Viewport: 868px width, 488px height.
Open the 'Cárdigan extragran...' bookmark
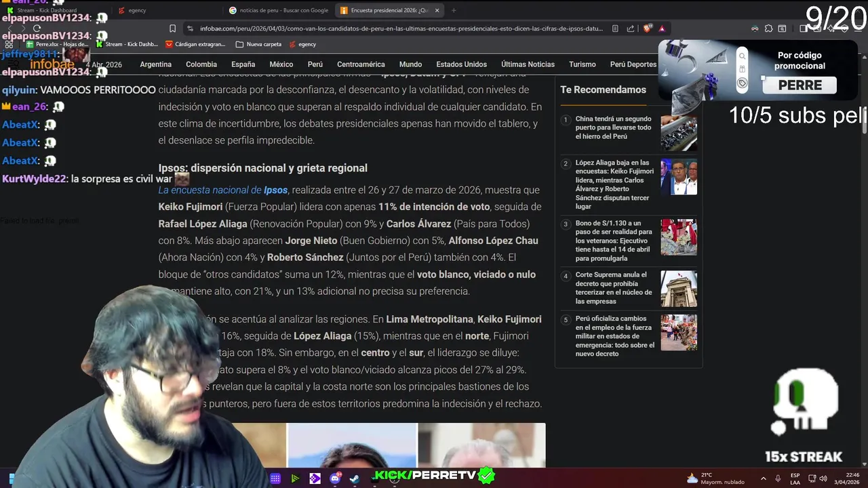(195, 44)
